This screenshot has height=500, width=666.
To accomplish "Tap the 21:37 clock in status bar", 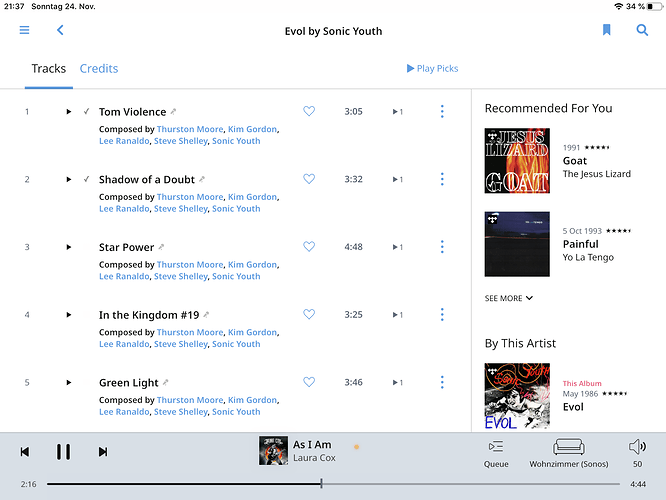I will pos(14,6).
